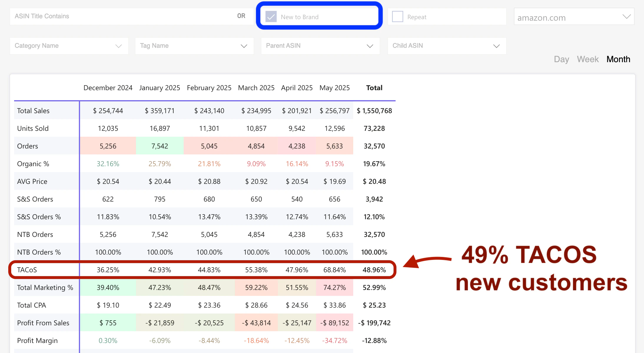Click the March 2025 column header
Viewport: 644px width, 353px height.
tap(256, 88)
